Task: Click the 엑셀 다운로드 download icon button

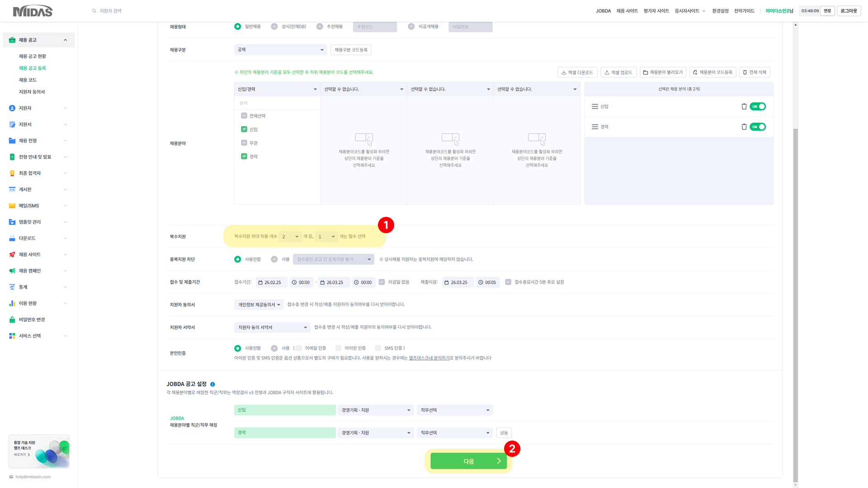Action: click(577, 72)
